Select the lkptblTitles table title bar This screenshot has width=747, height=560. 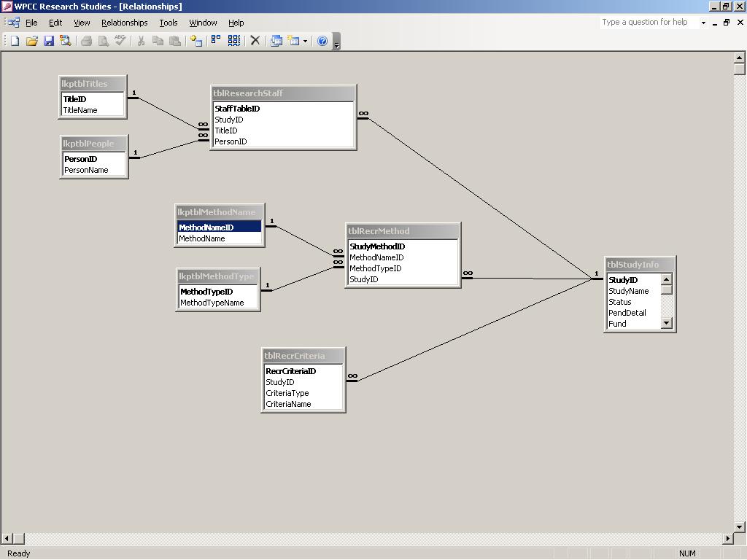click(93, 83)
